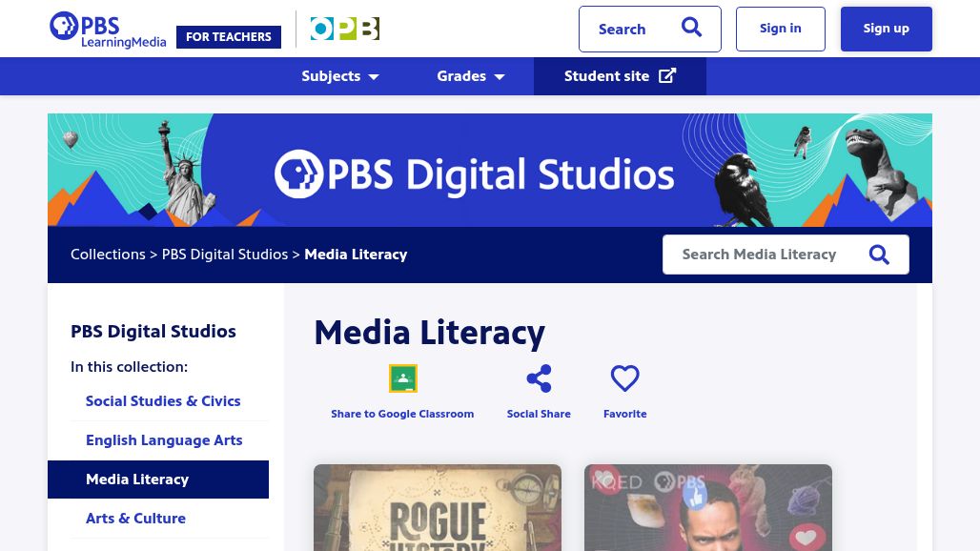This screenshot has height=551, width=980.
Task: Expand the Subjects dropdown menu
Action: (x=340, y=76)
